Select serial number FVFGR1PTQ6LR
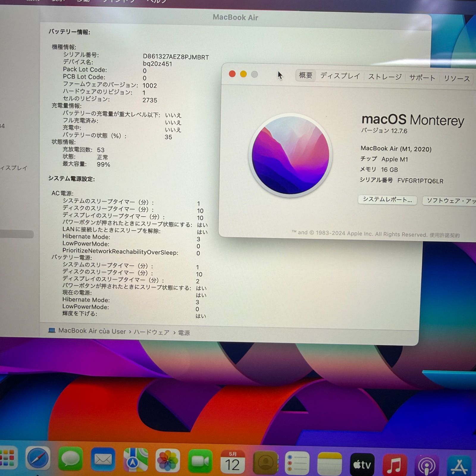Image resolution: width=476 pixels, height=476 pixels. pos(420,181)
